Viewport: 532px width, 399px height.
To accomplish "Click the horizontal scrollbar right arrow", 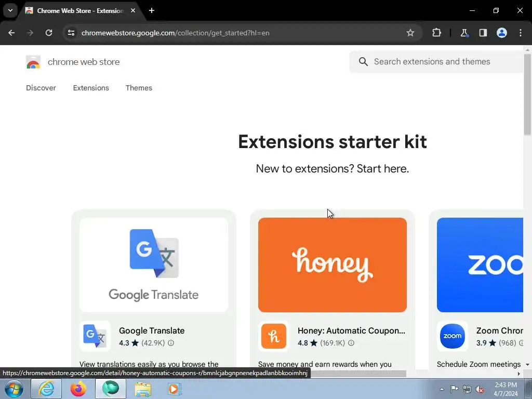I will pos(519,374).
